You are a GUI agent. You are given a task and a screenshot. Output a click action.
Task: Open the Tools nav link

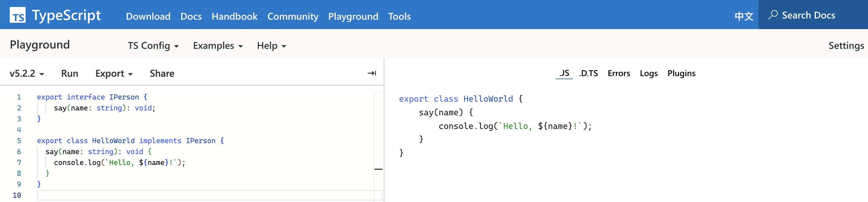(399, 16)
